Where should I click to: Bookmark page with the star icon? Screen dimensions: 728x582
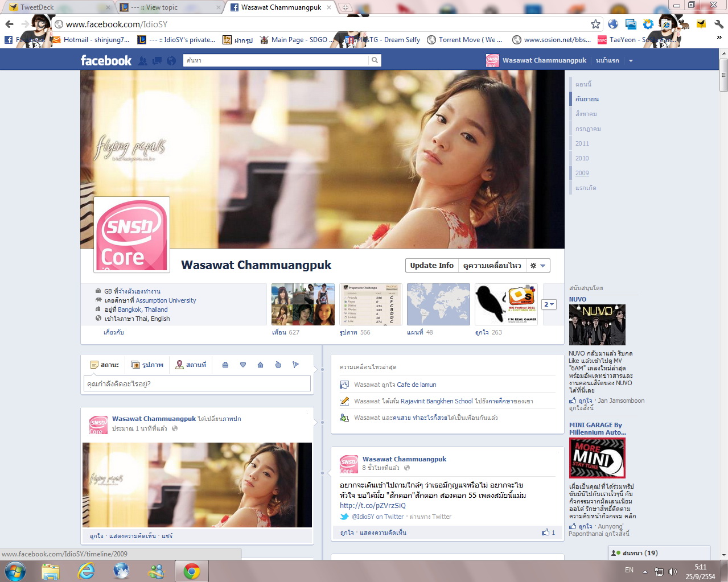(595, 24)
